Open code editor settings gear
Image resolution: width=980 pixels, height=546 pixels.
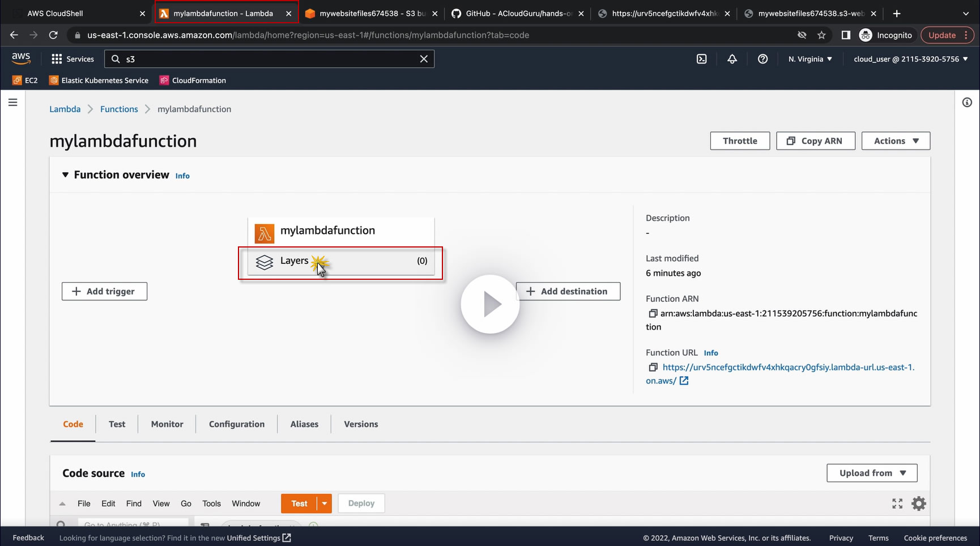pyautogui.click(x=918, y=504)
